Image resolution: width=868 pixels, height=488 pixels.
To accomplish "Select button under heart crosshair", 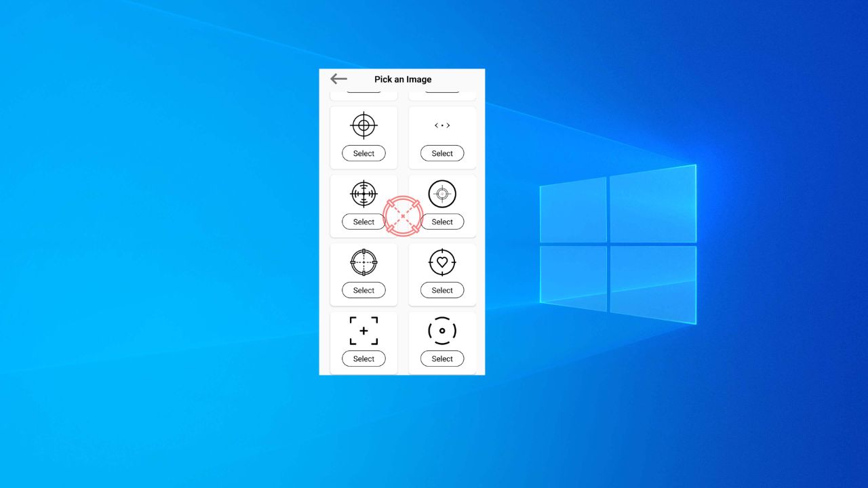I will 442,290.
